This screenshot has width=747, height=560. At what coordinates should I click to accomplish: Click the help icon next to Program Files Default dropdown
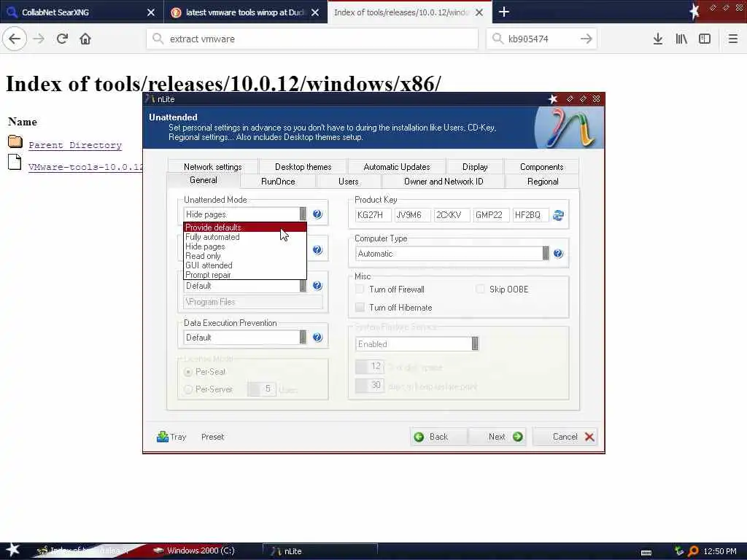tap(317, 285)
